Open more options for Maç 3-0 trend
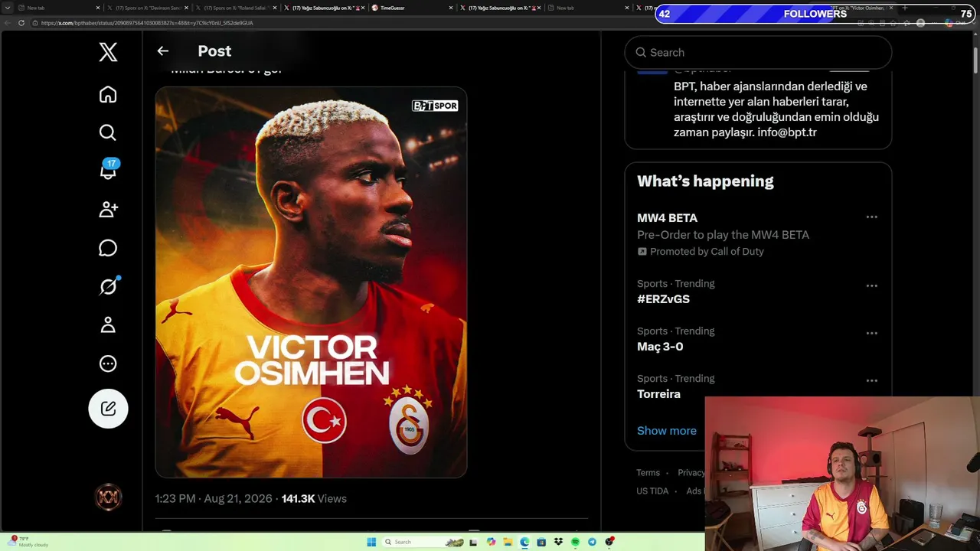Viewport: 980px width, 551px height. pyautogui.click(x=871, y=333)
